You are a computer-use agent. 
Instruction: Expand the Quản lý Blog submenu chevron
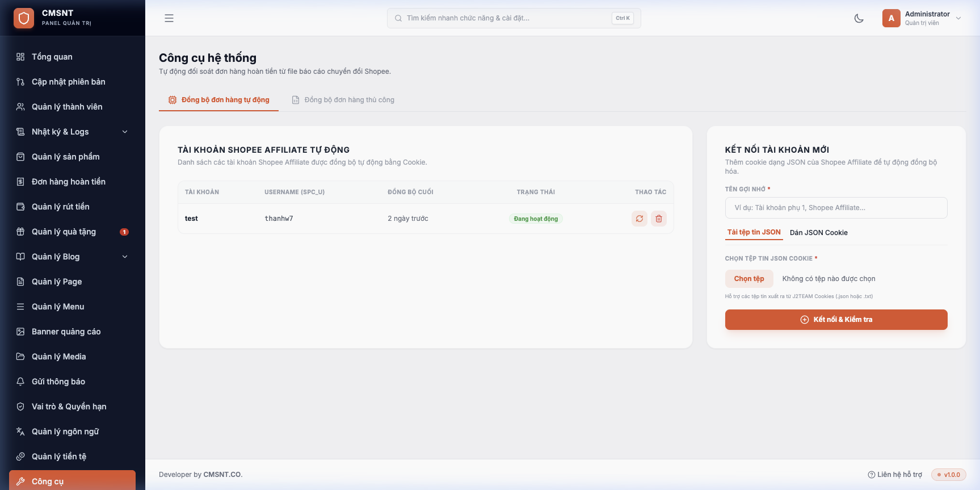pos(125,257)
